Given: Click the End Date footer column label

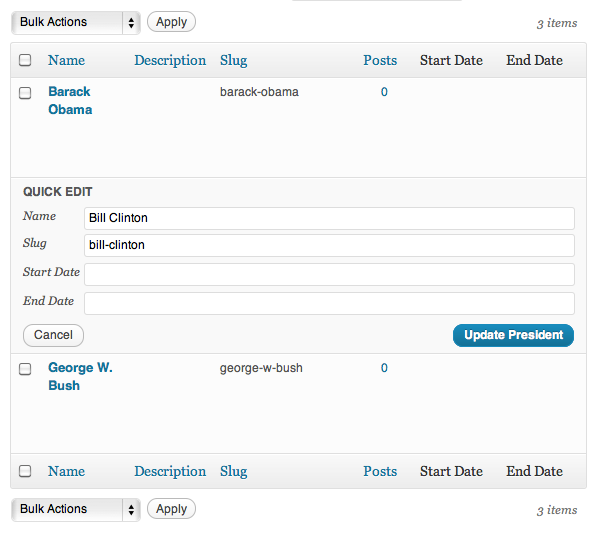Looking at the screenshot, I should click(x=535, y=471).
